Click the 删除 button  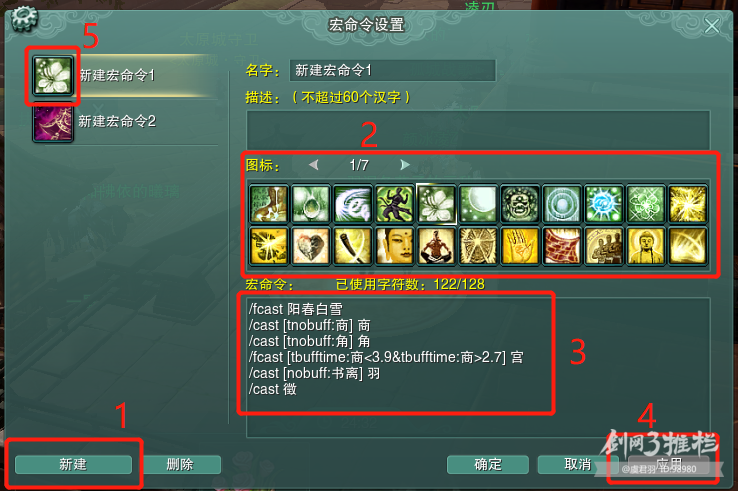180,465
